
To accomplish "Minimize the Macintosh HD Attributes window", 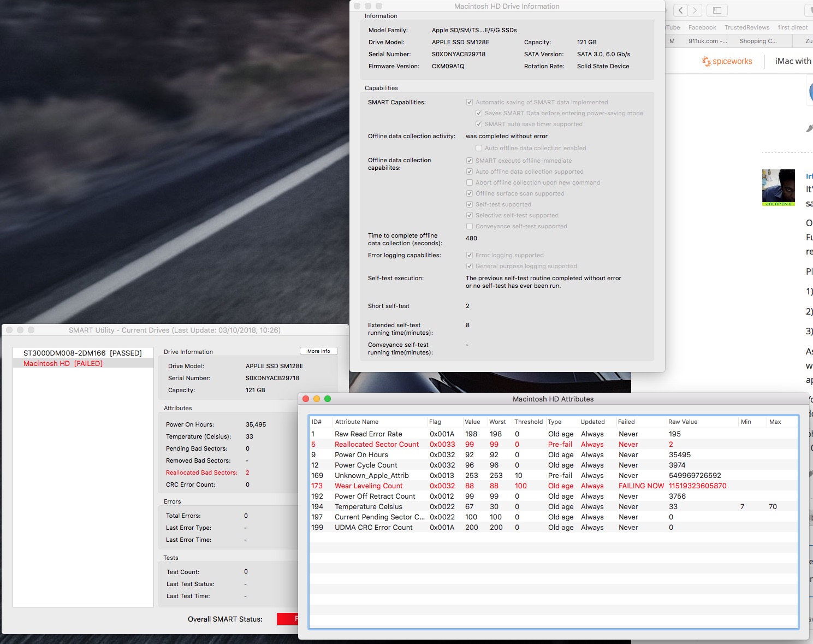I will tap(317, 399).
